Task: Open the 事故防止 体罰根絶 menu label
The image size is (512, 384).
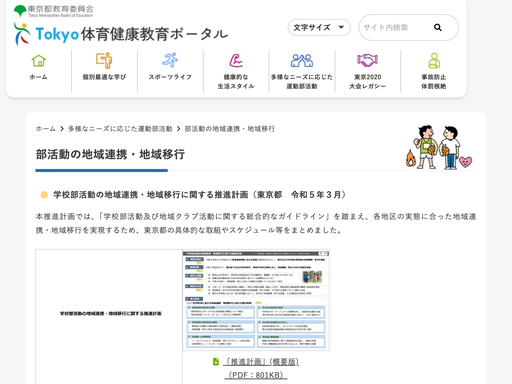Action: pos(434,82)
